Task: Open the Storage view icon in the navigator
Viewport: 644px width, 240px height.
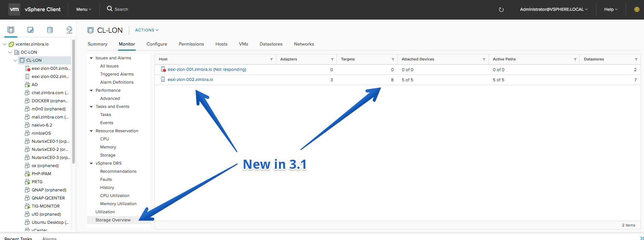Action: (50, 30)
